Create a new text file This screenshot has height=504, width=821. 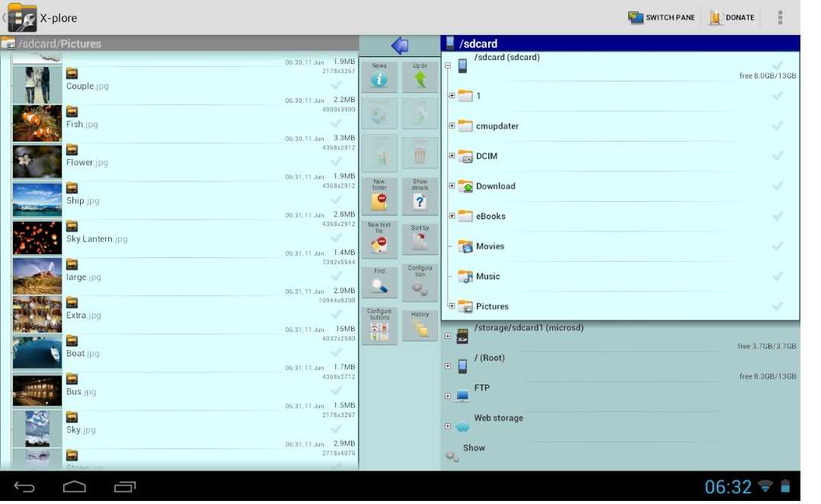(x=379, y=238)
